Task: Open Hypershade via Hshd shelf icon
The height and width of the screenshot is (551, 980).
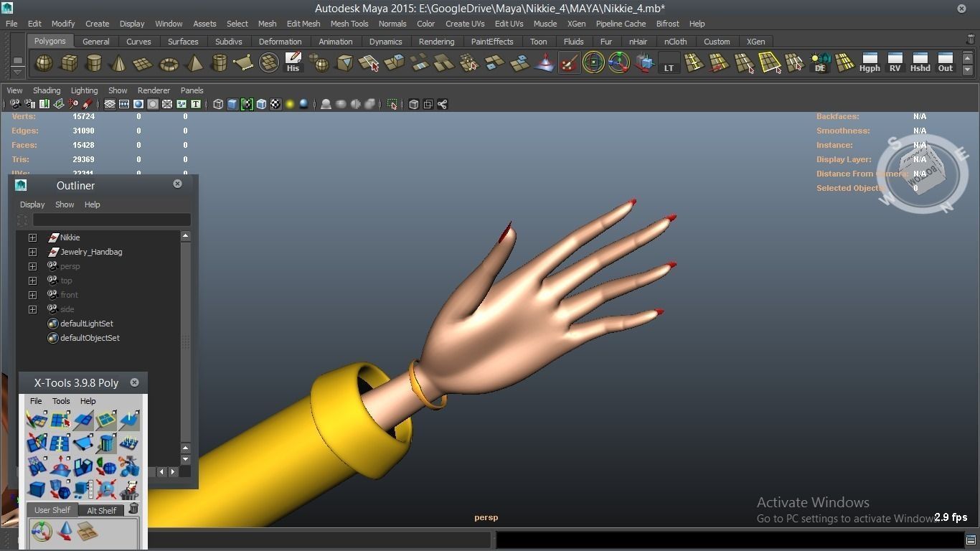Action: tap(920, 63)
